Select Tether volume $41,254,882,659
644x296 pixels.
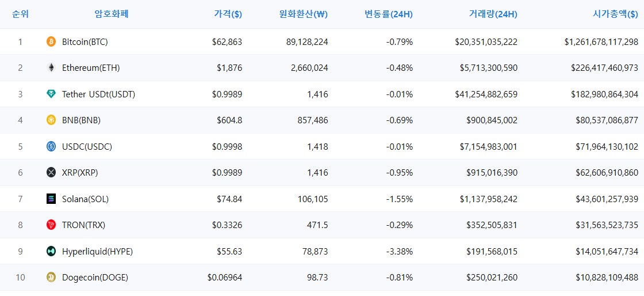click(x=486, y=94)
